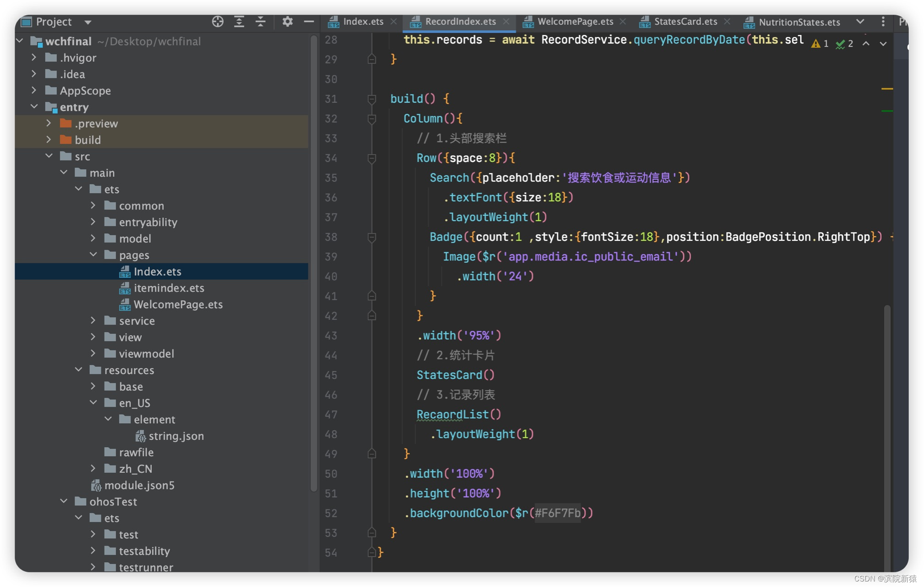
Task: Click the Select Opened File target icon
Action: [218, 22]
